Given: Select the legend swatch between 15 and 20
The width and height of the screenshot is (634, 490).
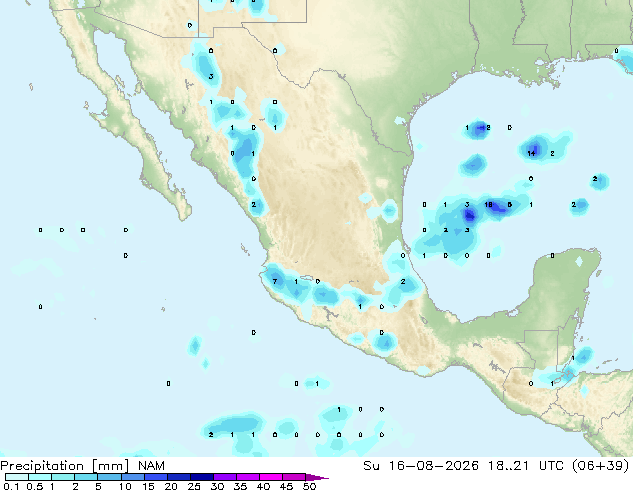Looking at the screenshot, I should [x=156, y=477].
